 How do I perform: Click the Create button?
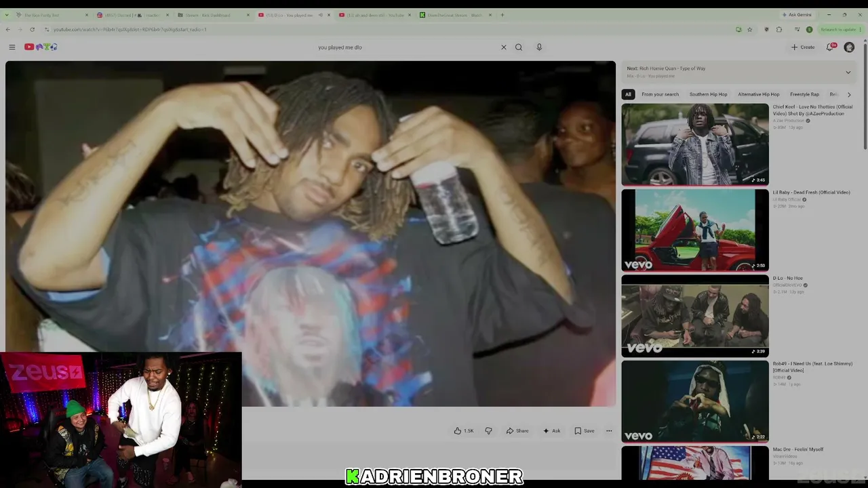[x=803, y=47]
